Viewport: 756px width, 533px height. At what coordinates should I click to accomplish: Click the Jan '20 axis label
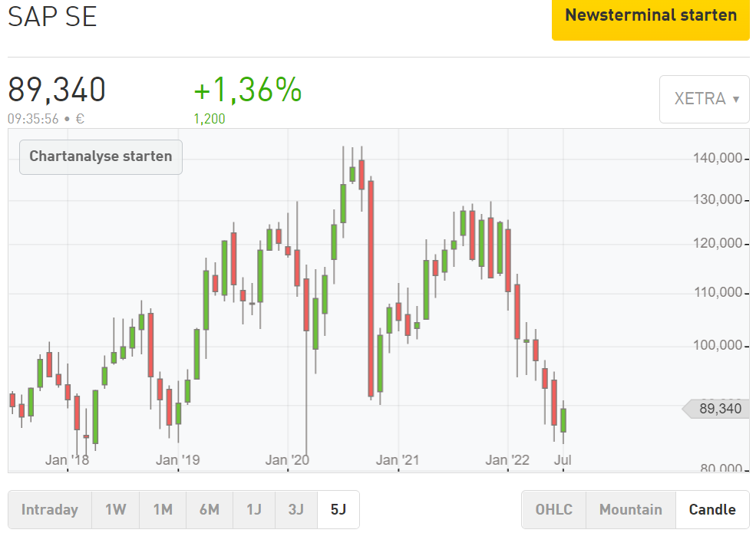(287, 459)
